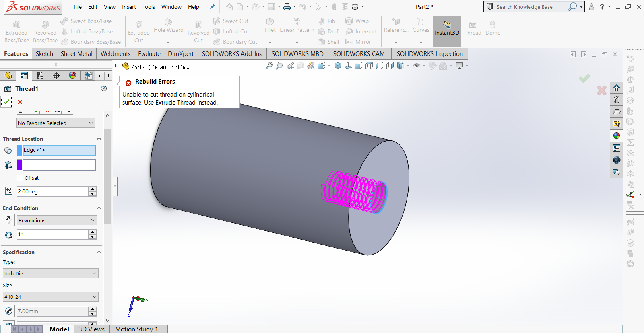The height and width of the screenshot is (333, 644).
Task: Click the PropertyManager vertical scrollbar
Action: pyautogui.click(x=107, y=177)
